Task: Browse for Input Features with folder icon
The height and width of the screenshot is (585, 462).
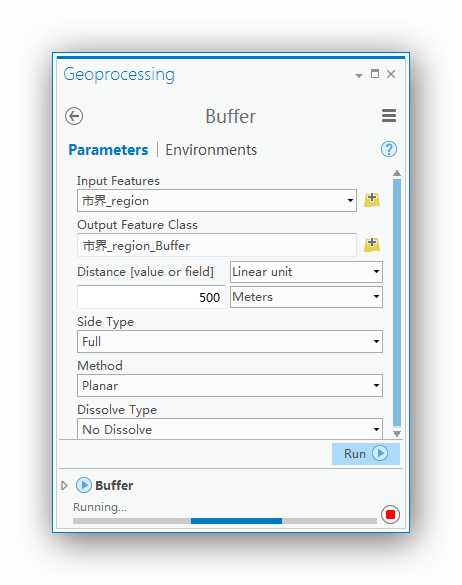Action: 372,200
